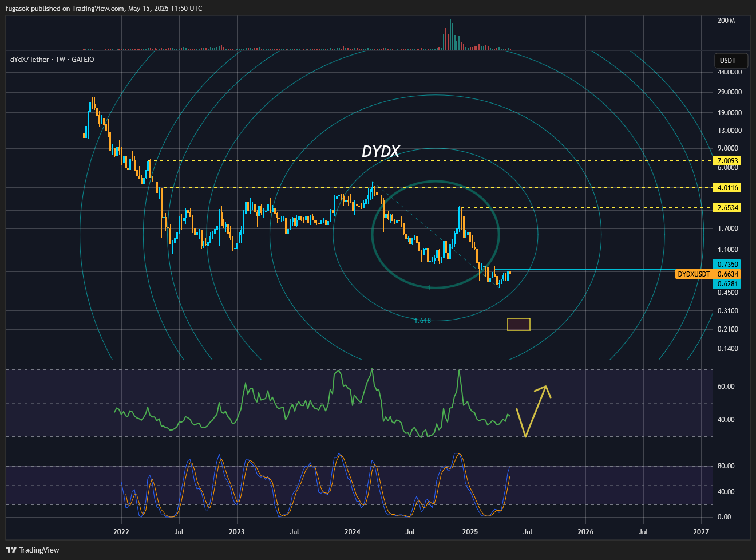Click the 80.00 stochastic axis label
Image resolution: width=756 pixels, height=560 pixels.
(726, 466)
